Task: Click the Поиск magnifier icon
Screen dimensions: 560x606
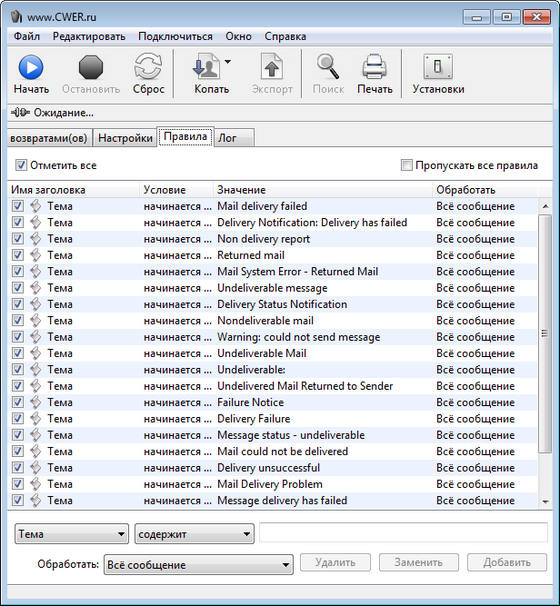Action: tap(328, 66)
